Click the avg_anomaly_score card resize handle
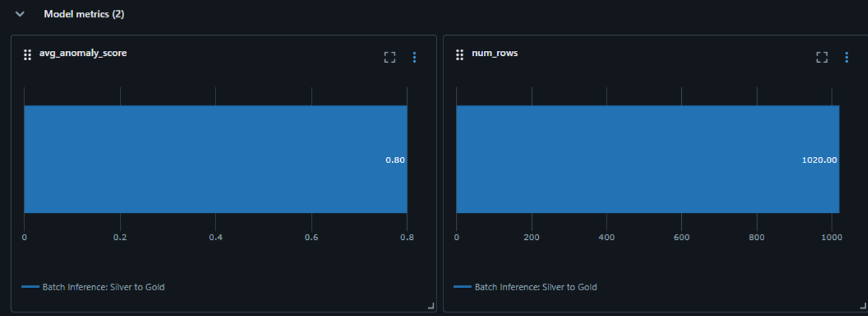Image resolution: width=868 pixels, height=316 pixels. click(431, 306)
